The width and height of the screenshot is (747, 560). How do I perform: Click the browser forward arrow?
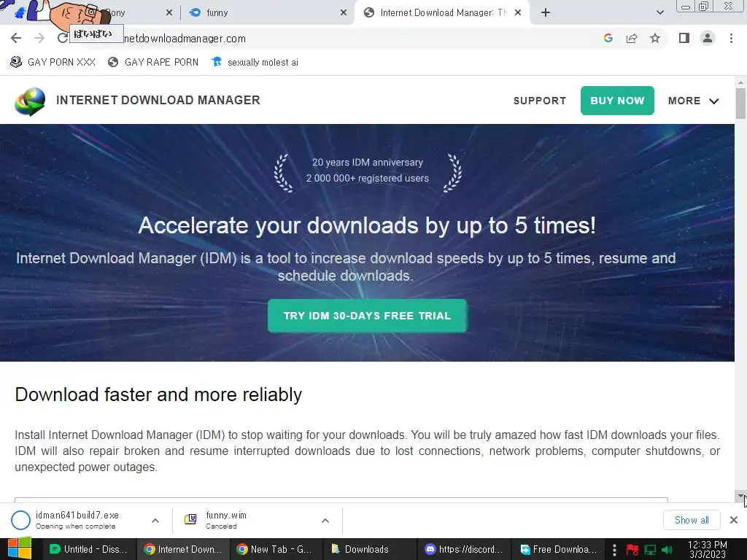[x=39, y=38]
